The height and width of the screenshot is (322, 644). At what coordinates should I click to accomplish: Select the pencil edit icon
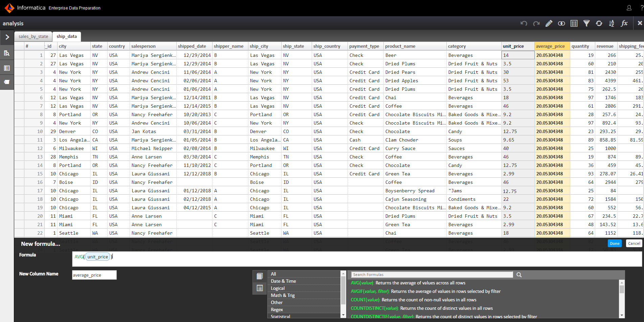pyautogui.click(x=549, y=23)
